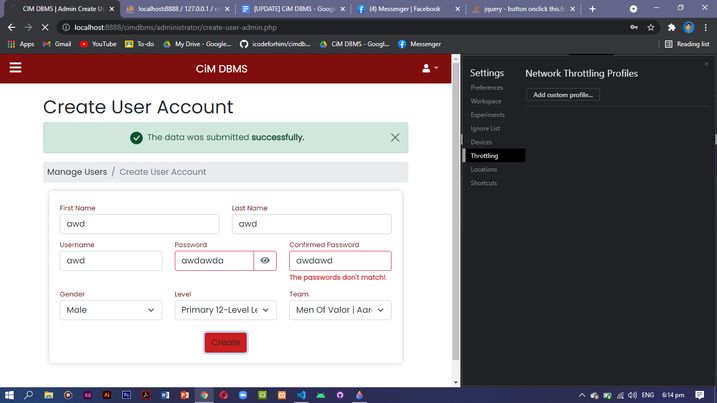Open Messenger bookmark
The width and height of the screenshot is (717, 403).
(x=419, y=44)
